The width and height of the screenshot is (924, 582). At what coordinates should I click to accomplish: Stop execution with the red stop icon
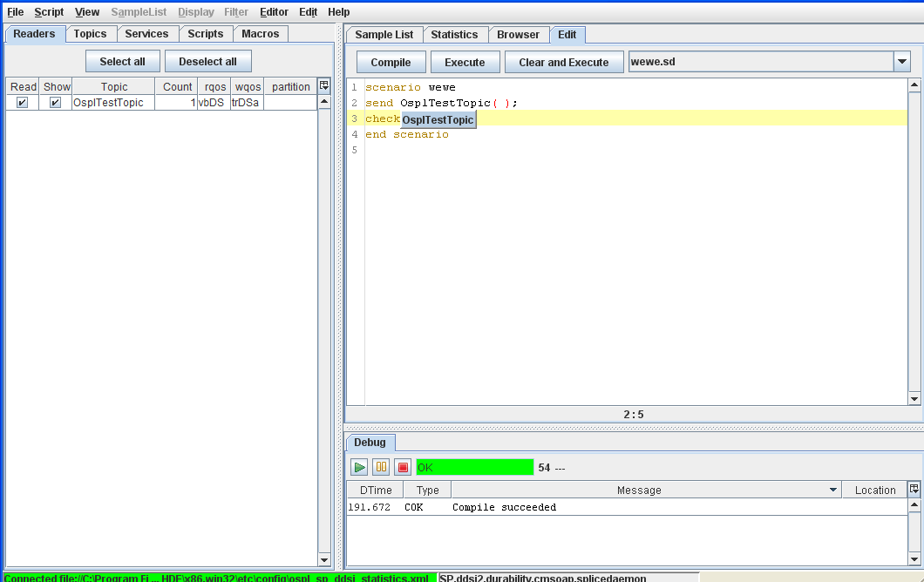tap(403, 467)
